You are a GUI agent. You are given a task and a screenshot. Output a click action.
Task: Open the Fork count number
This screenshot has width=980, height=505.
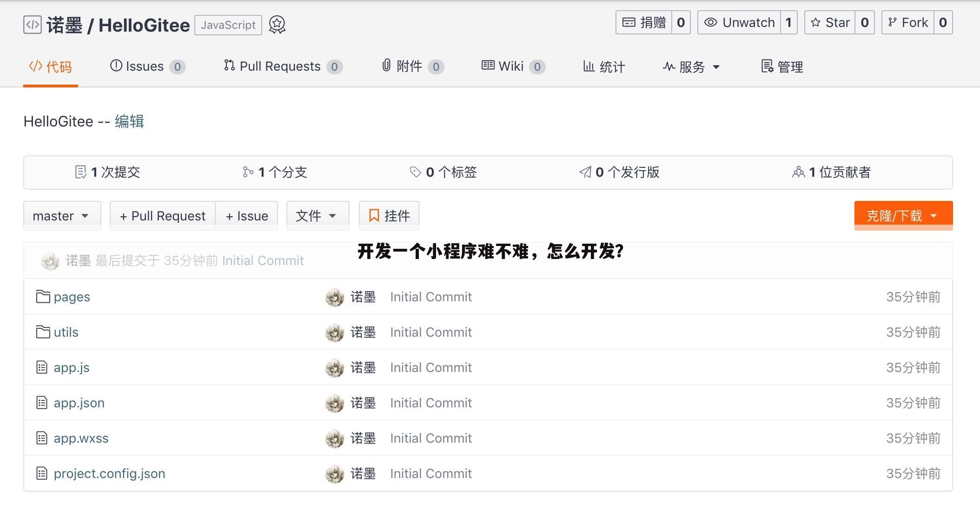(x=943, y=22)
